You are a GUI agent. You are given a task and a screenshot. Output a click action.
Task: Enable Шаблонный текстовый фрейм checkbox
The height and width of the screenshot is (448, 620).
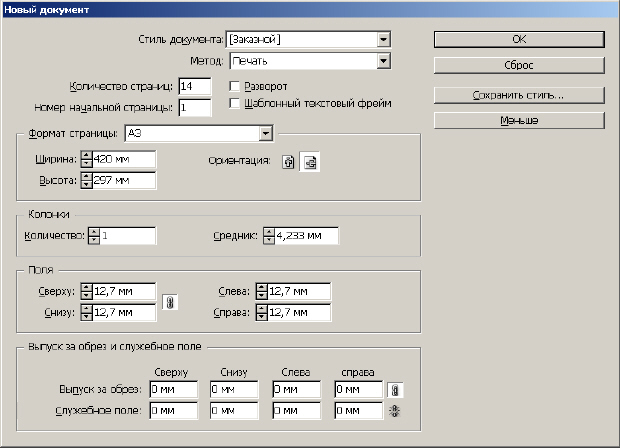click(x=234, y=103)
